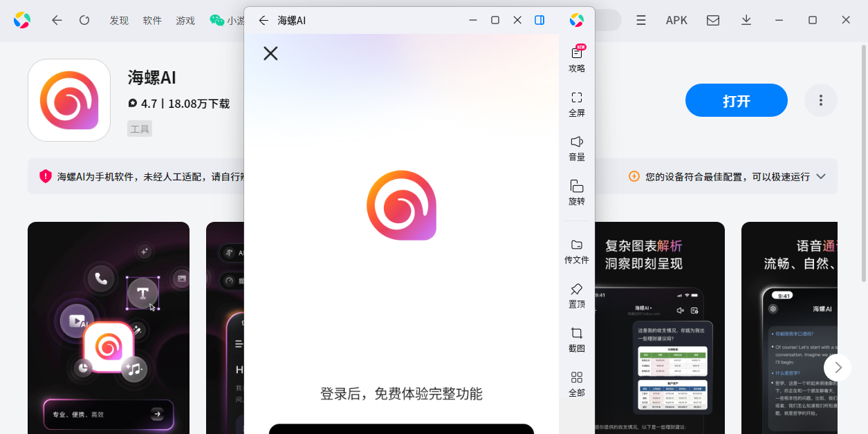Click the orange lightning best-config icon

[x=634, y=176]
